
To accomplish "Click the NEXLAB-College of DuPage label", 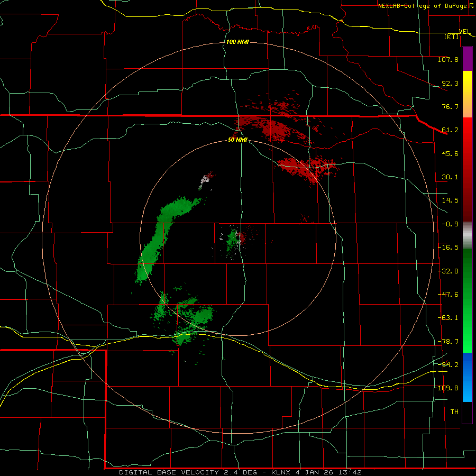I will point(422,6).
